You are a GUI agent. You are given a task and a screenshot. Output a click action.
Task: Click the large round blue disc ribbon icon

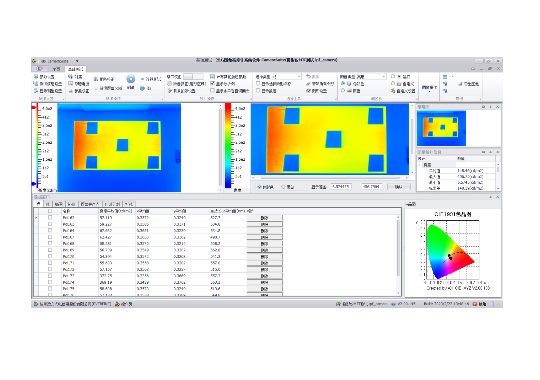[131, 80]
